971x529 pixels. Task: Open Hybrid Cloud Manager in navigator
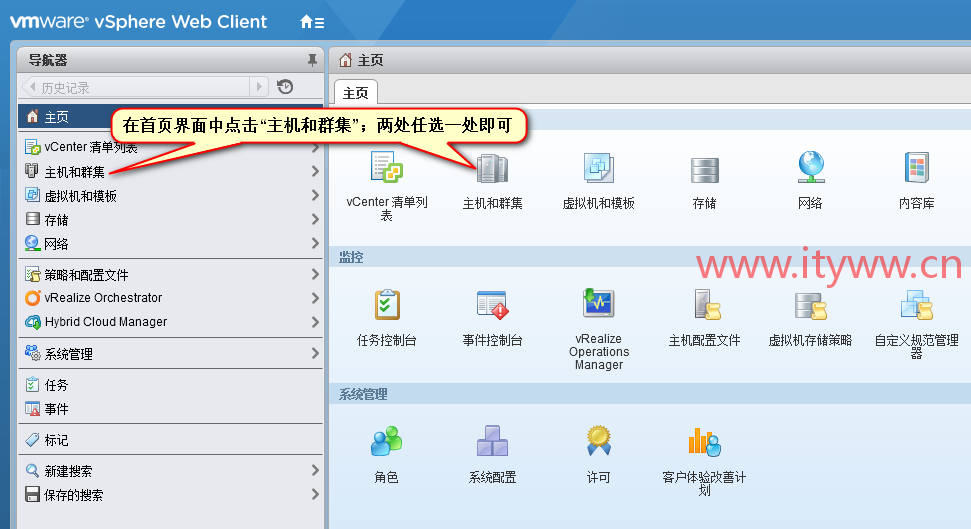(170, 322)
